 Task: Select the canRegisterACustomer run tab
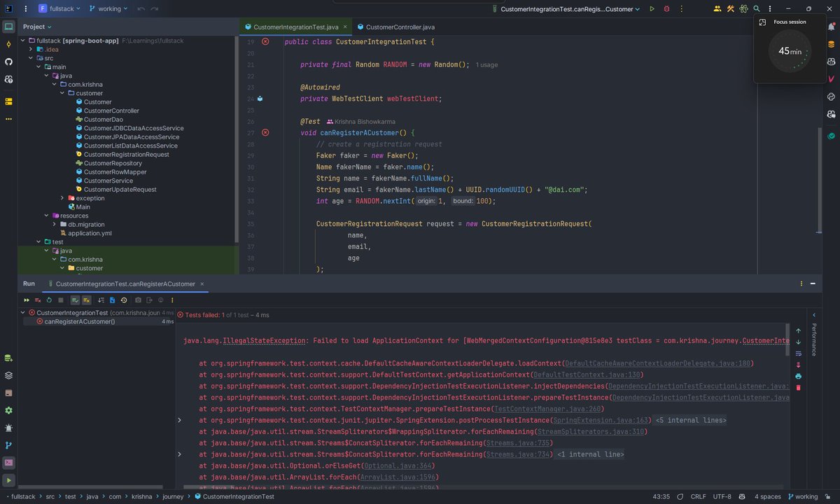125,283
